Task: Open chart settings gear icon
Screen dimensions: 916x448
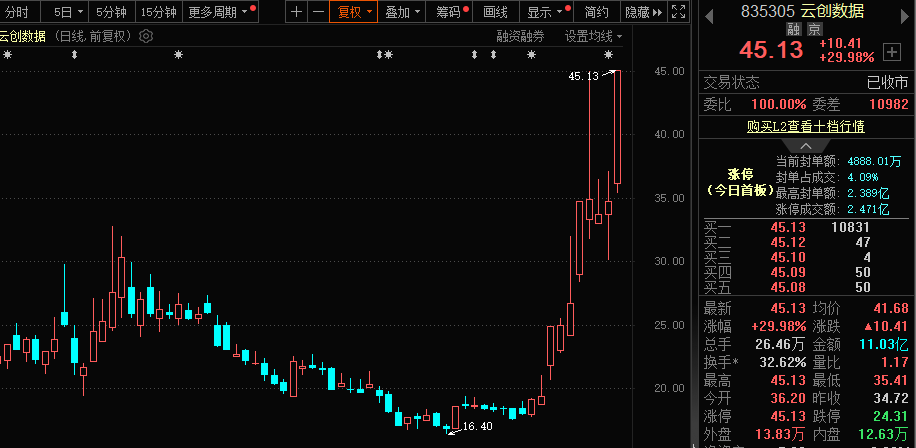Action: pyautogui.click(x=147, y=36)
